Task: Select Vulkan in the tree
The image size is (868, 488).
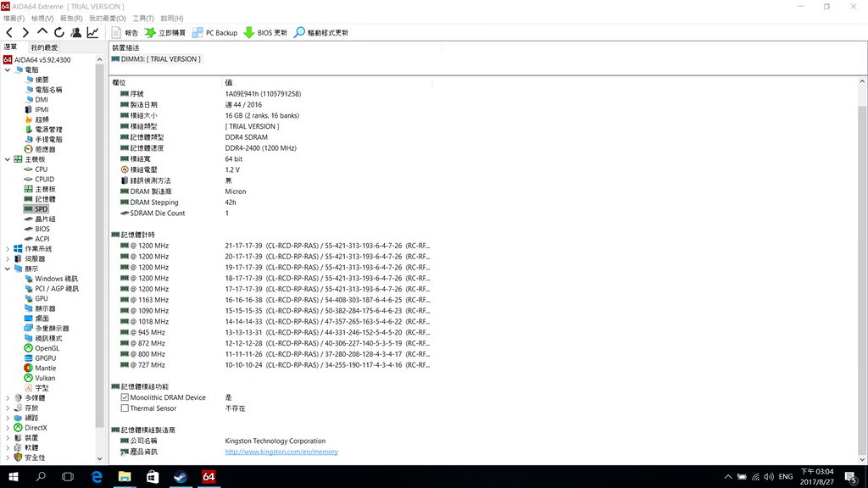Action: [44, 379]
